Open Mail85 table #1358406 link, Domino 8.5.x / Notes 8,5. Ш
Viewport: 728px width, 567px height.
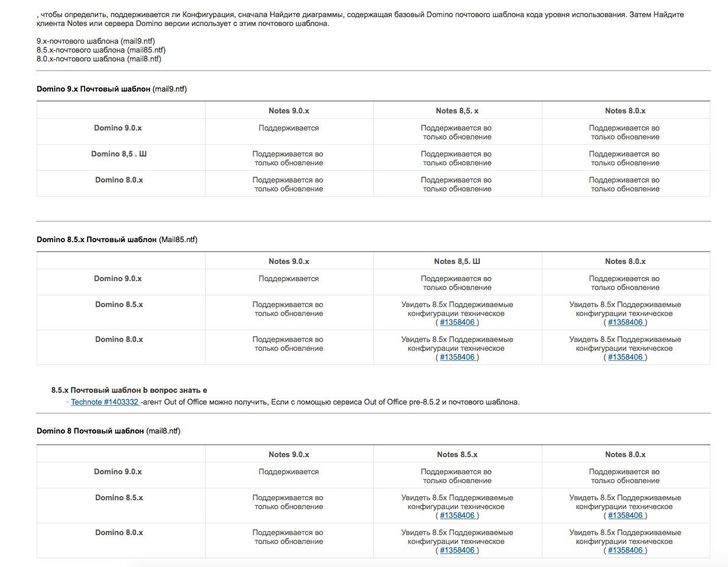point(458,322)
